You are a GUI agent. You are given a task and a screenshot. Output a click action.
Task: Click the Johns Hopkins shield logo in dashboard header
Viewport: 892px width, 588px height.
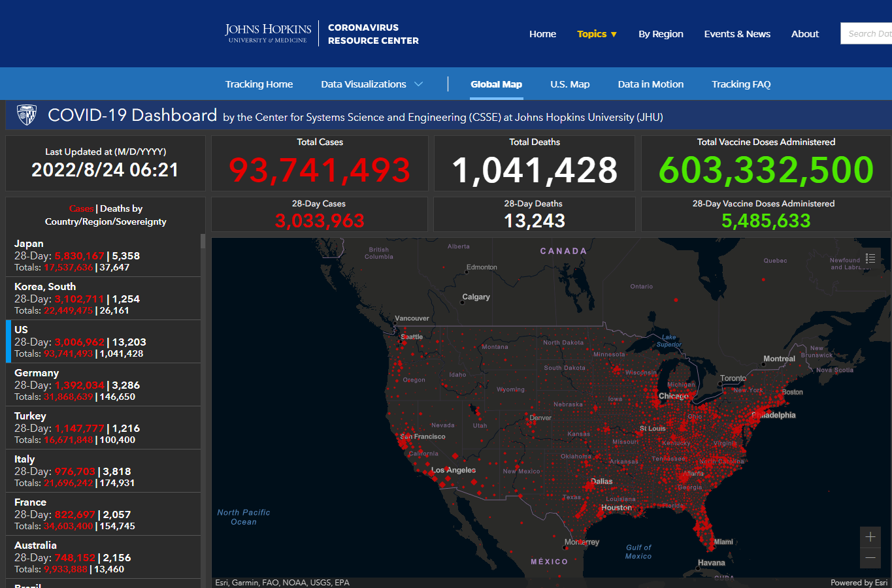click(27, 115)
